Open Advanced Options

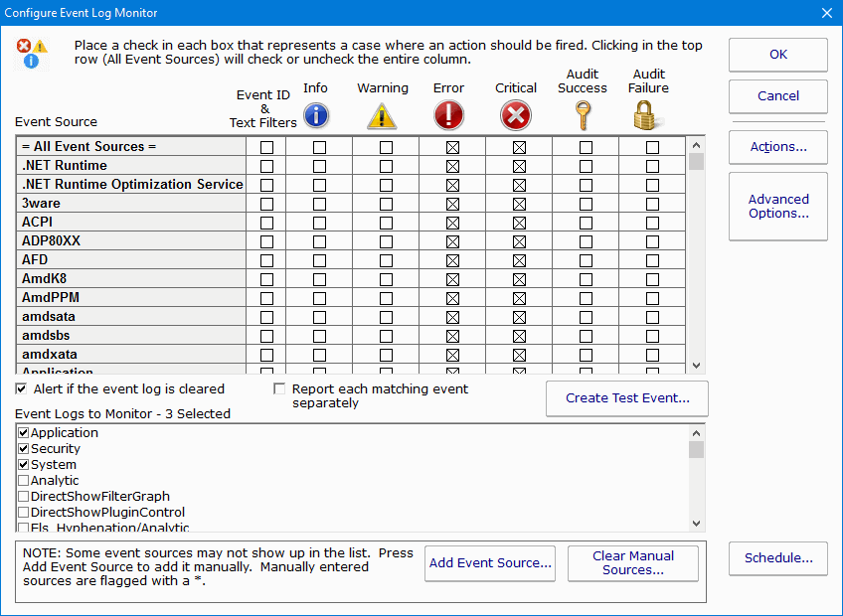click(x=777, y=207)
